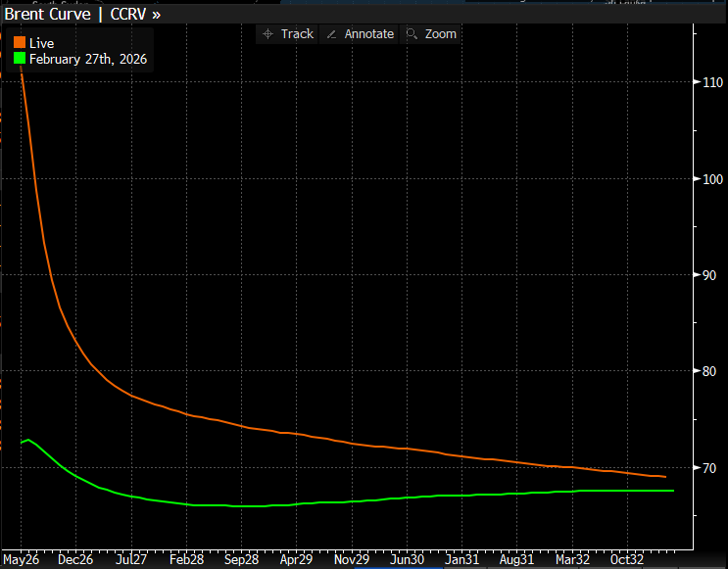
Task: Click the Track crosshair icon
Action: pos(267,34)
